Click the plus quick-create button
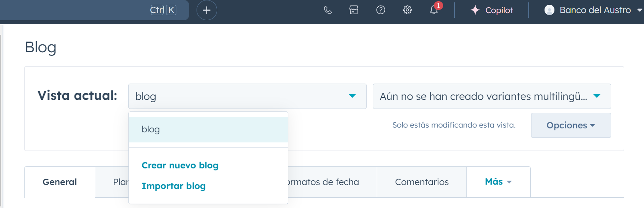Viewport: 644px width, 208px height. (x=206, y=10)
